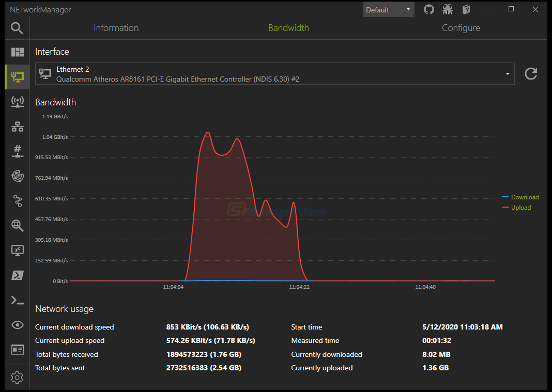Click the 610.35 MBit/s axis label

51,198
